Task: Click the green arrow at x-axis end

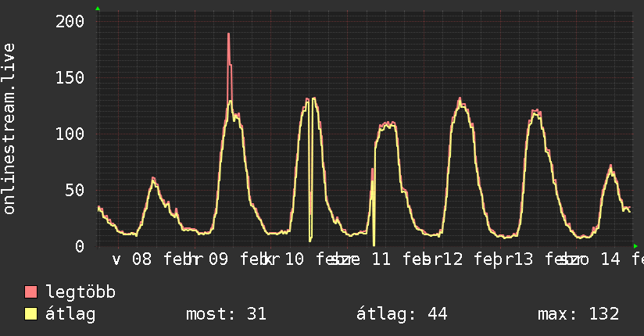Action: [x=635, y=246]
